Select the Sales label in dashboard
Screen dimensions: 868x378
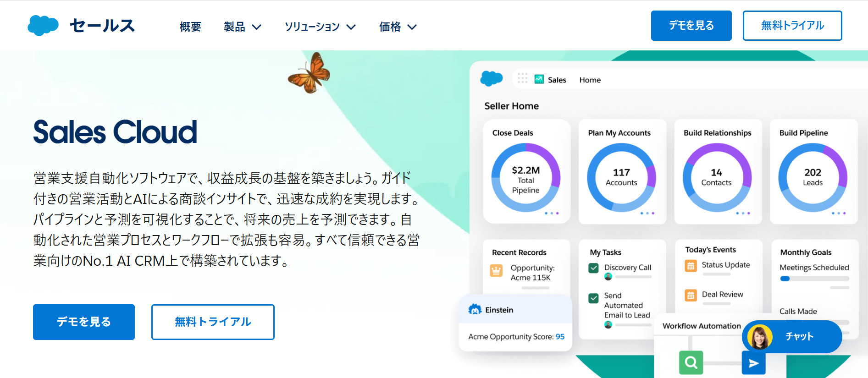(557, 80)
